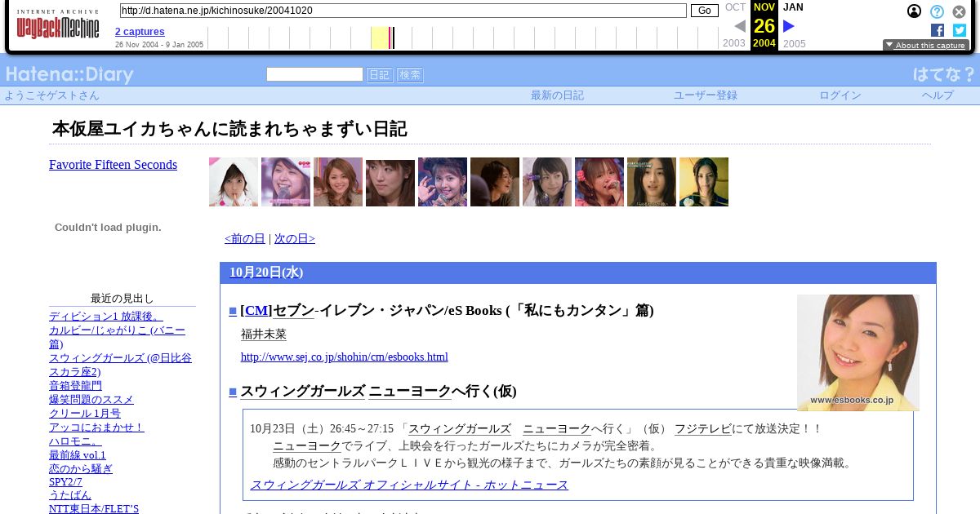Open フジテレビ keyword link

point(703,429)
